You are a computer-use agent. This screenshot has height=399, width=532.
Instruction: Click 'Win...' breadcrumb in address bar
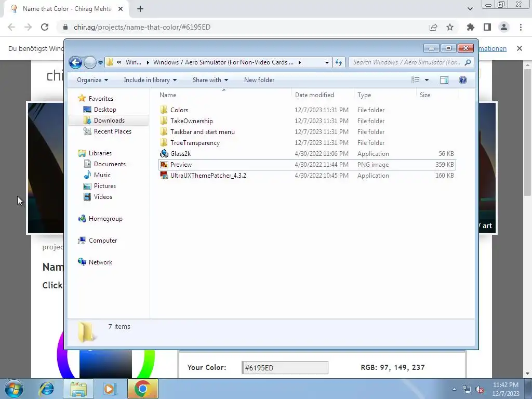(134, 62)
